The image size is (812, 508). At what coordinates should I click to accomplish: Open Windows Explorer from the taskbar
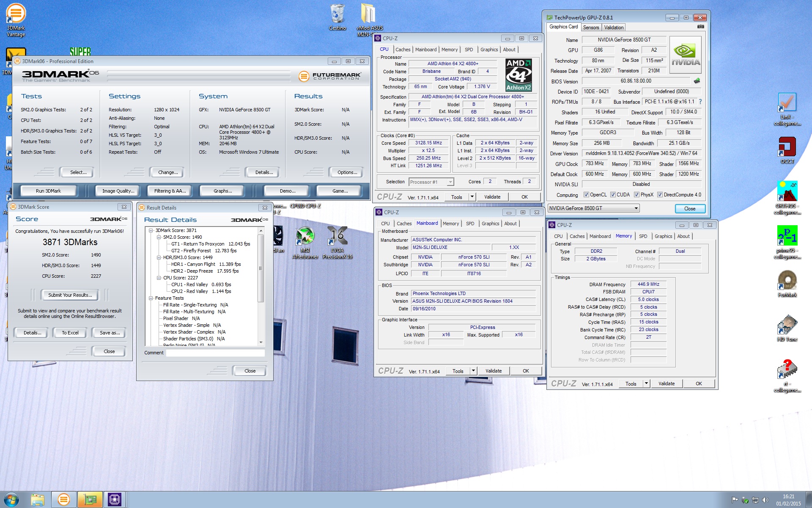click(x=38, y=500)
